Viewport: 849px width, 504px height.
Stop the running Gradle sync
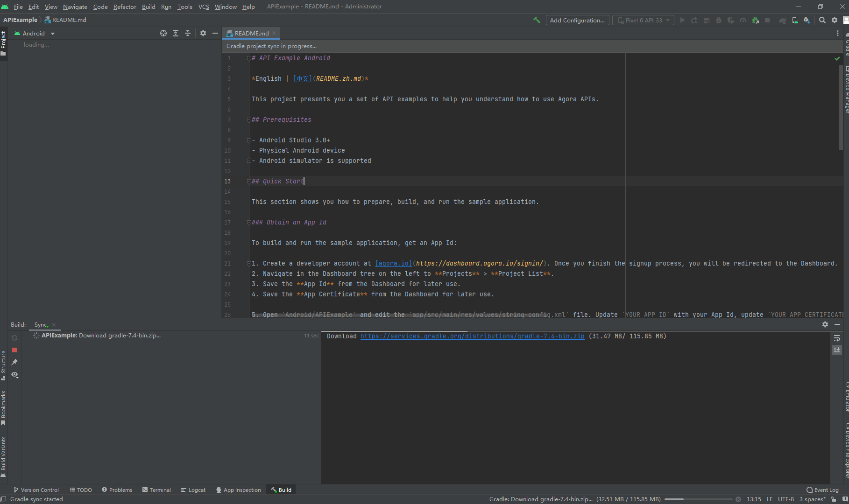coord(14,350)
